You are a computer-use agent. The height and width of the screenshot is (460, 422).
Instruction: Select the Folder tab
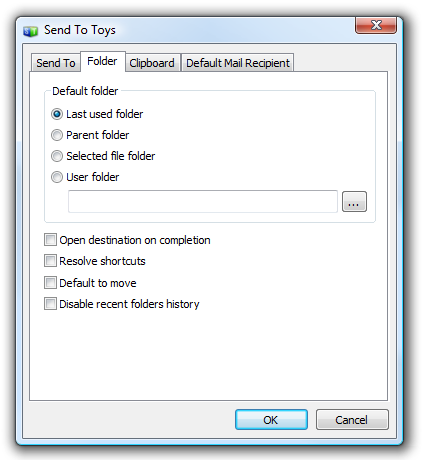pyautogui.click(x=102, y=61)
